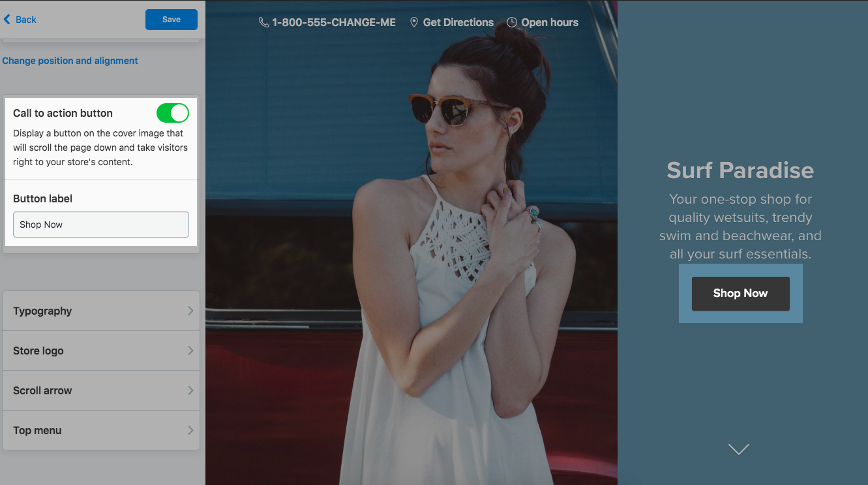Open the Store logo settings section
This screenshot has height=485, width=868.
point(101,351)
